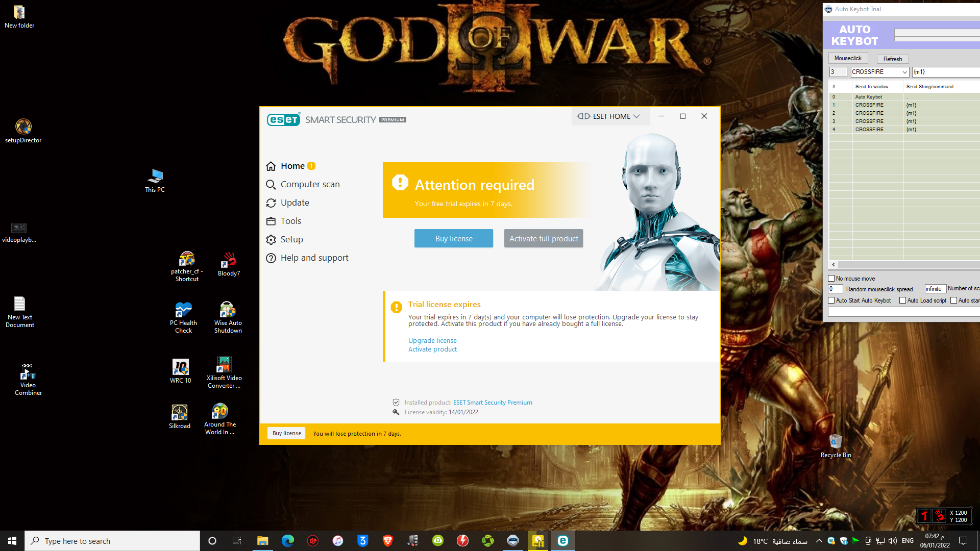Viewport: 980px width, 551px height.
Task: Open Brave browser from taskbar
Action: (x=387, y=541)
